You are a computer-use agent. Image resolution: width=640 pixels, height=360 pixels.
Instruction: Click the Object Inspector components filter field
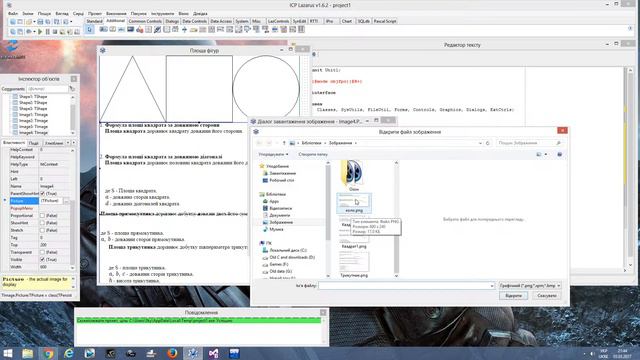tap(47, 89)
